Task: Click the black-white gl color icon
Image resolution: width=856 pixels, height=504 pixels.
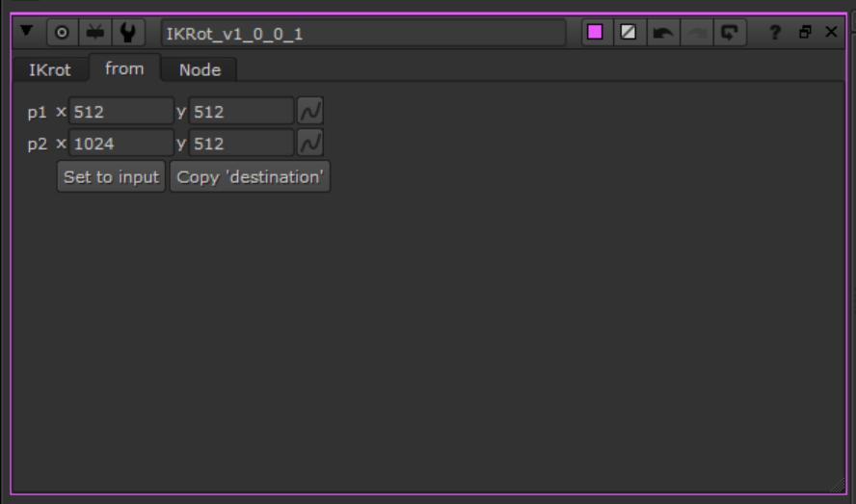Action: (629, 32)
